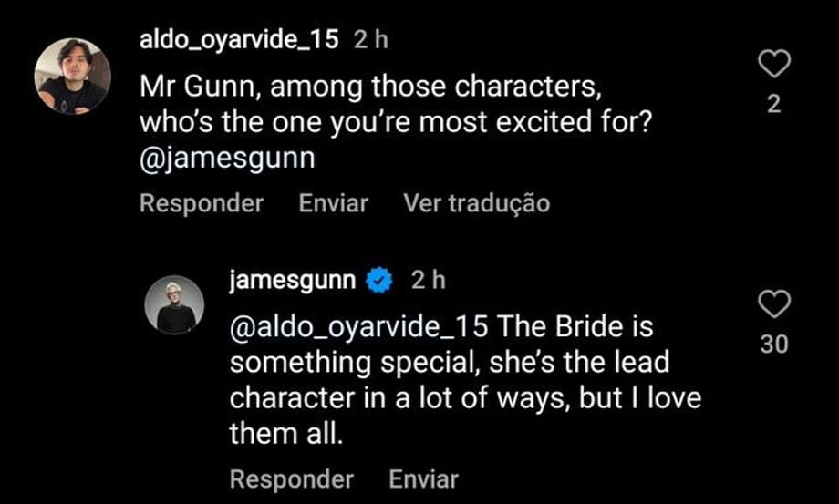Like the aldo_oyarvide_15 comment with the heart
Screen dimensions: 839x504
tap(773, 64)
